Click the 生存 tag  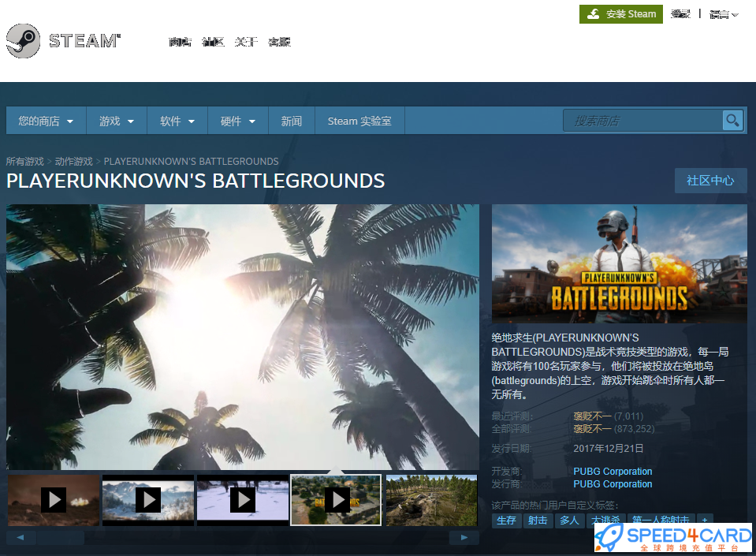click(506, 521)
